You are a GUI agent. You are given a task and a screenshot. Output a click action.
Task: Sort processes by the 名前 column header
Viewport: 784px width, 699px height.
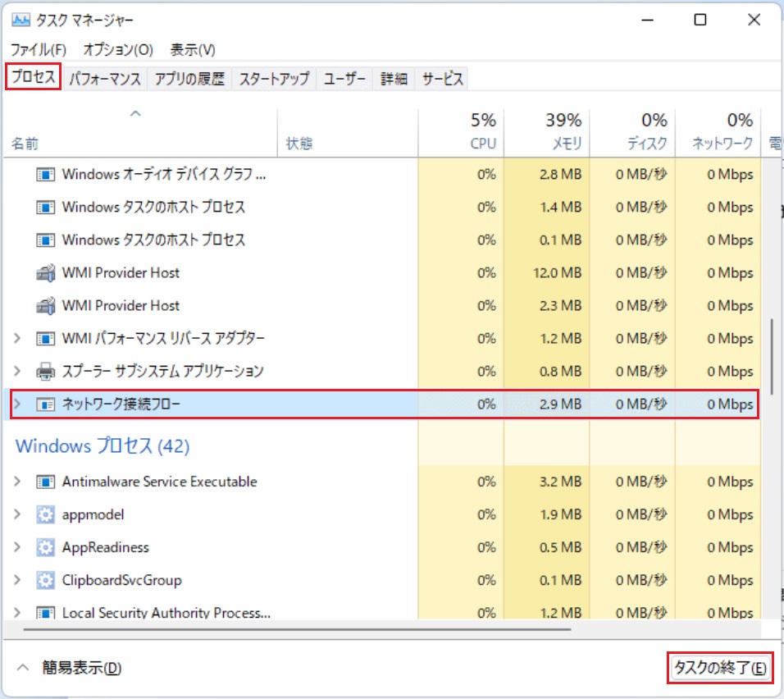140,132
